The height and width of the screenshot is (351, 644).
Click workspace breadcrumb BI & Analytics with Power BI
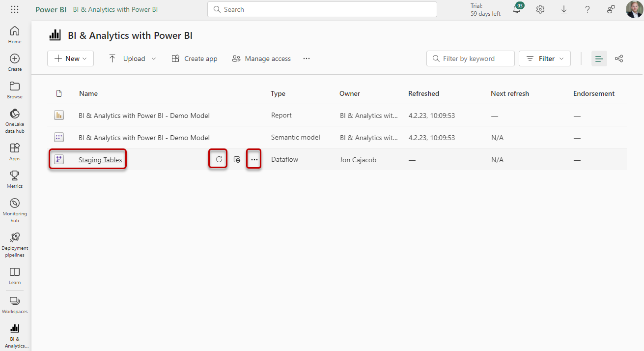click(x=115, y=9)
